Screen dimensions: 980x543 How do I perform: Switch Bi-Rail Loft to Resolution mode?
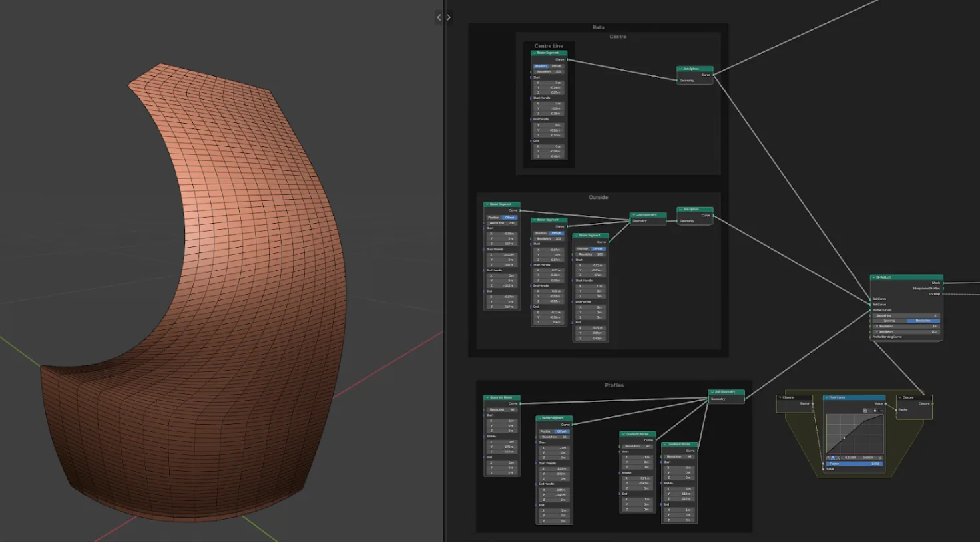point(923,321)
